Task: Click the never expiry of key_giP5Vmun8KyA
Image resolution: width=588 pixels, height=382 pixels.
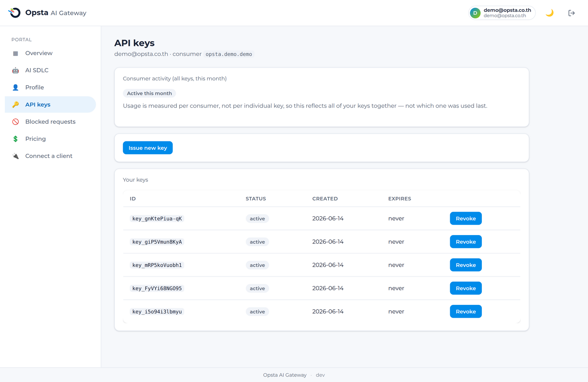Action: [x=396, y=242]
